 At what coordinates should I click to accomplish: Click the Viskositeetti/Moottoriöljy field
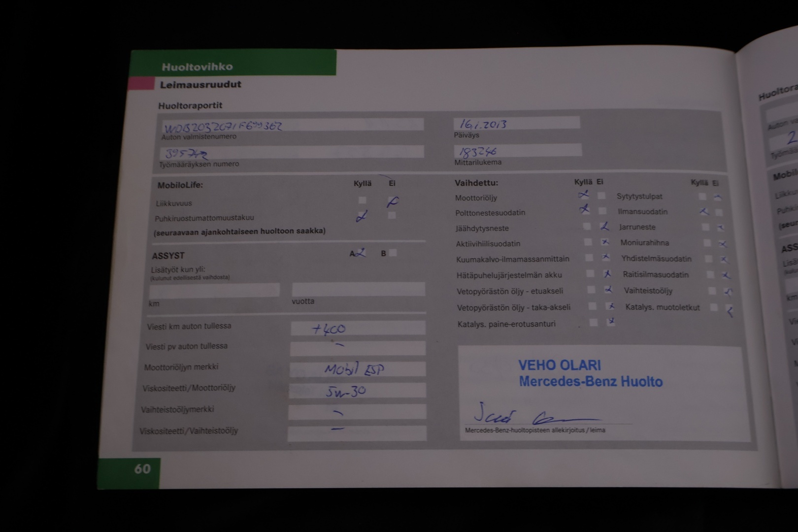pos(358,391)
